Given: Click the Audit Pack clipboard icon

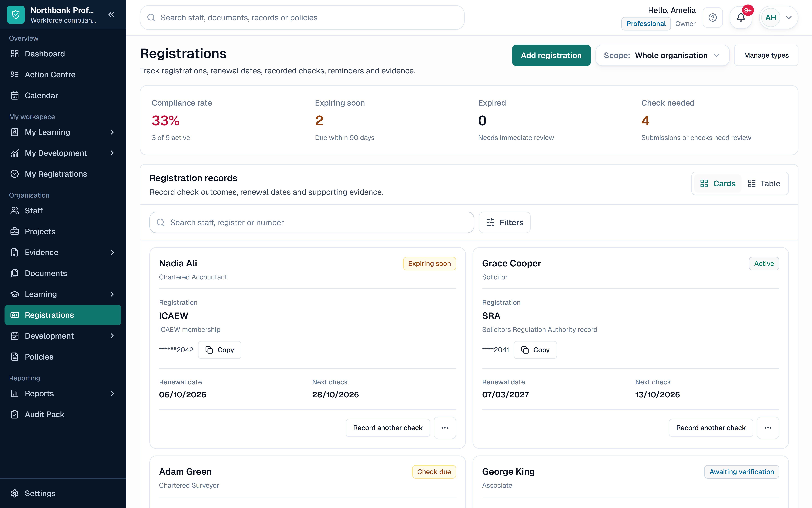Looking at the screenshot, I should tap(15, 414).
